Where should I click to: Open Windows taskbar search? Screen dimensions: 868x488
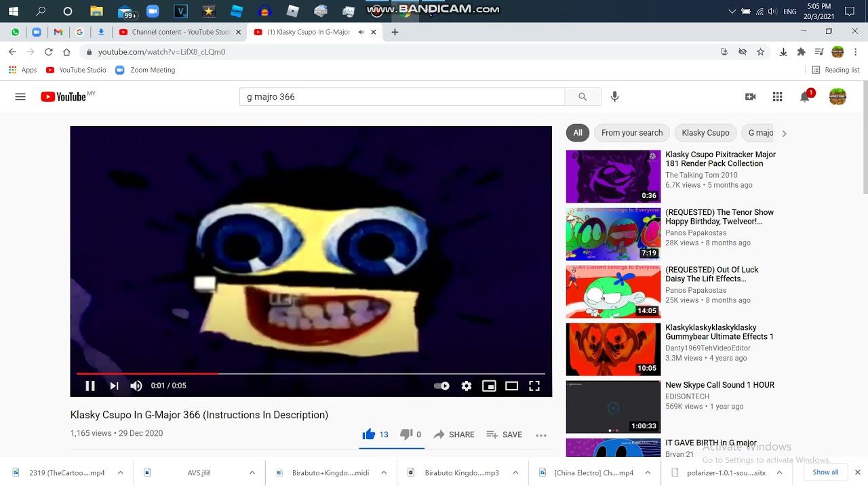click(x=41, y=11)
